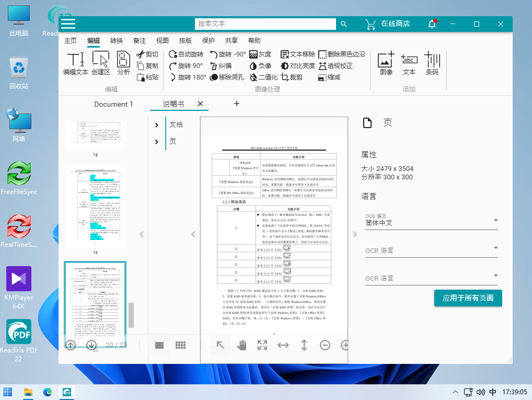
Task: Rotate page 180 degrees
Action: coord(188,77)
